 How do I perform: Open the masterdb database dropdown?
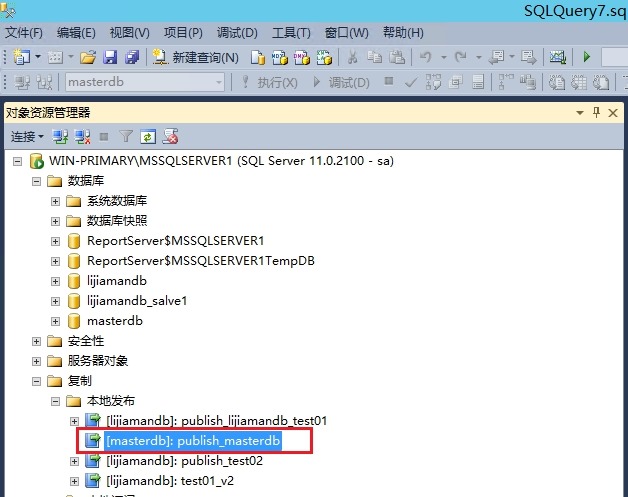pyautogui.click(x=218, y=82)
